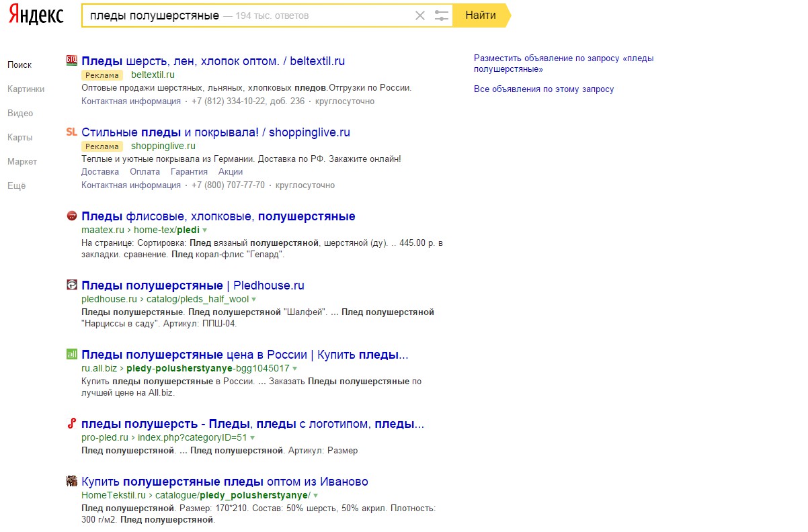Open Пледы флисовые, хлопковые, полушерстяные result

tap(218, 216)
